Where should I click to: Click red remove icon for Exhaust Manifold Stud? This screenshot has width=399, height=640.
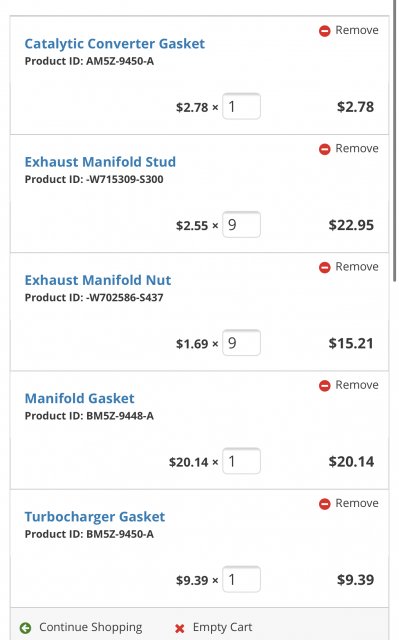[324, 149]
